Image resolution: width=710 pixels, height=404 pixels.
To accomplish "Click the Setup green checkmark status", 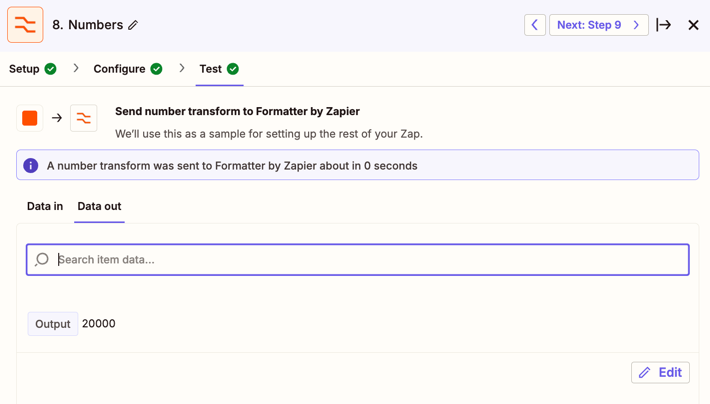I will pyautogui.click(x=51, y=69).
